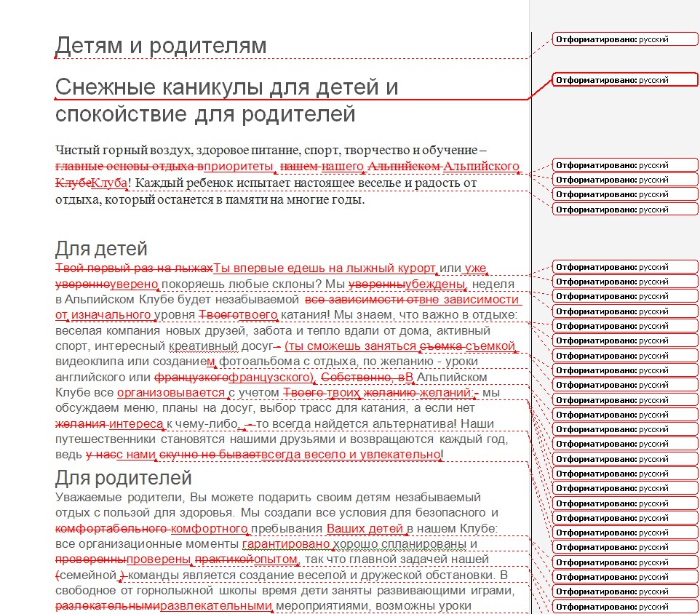Click the inserted word "организовывается"
The height and width of the screenshot is (614, 700).
(171, 393)
